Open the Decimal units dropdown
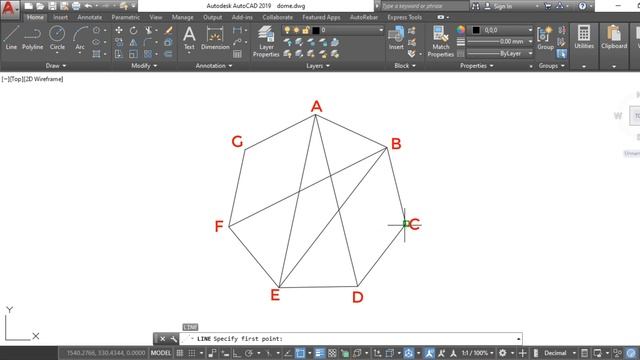640x360 pixels. (559, 353)
